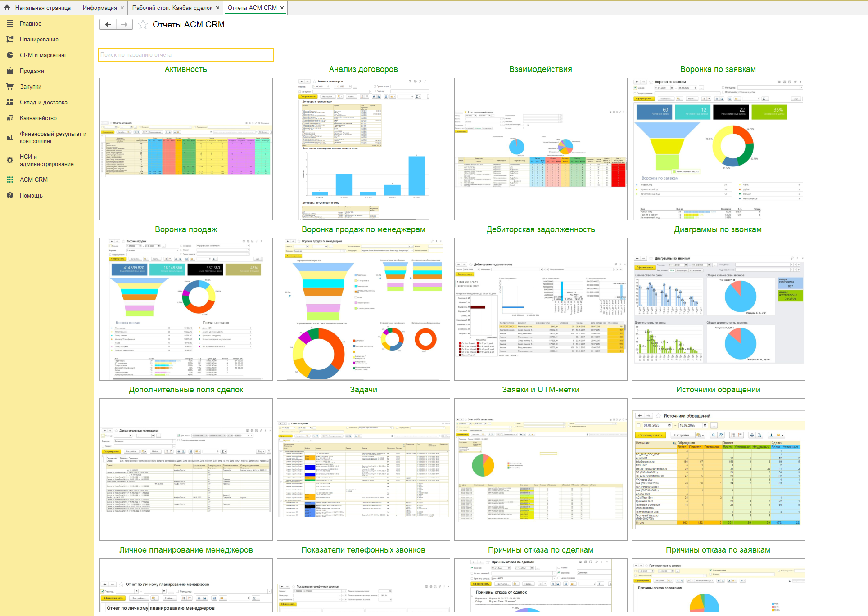Add report page to favorites star
Viewport: 868px width, 616px height.
point(143,25)
